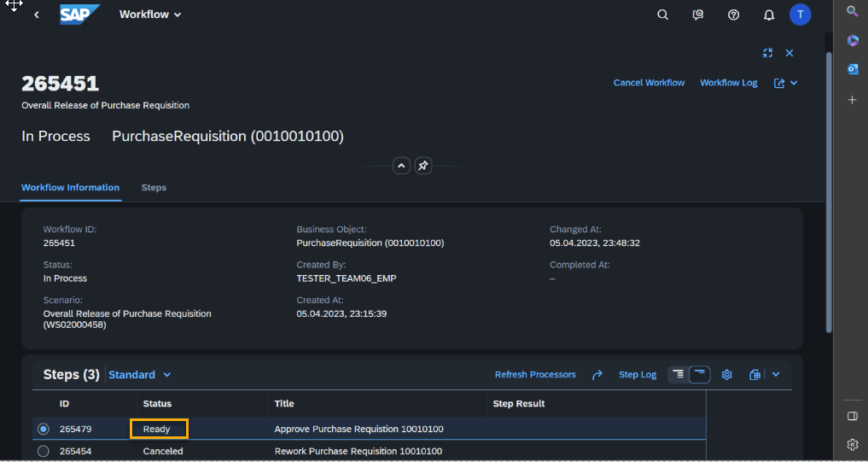Image resolution: width=868 pixels, height=462 pixels.
Task: Click Created At value 05.04.2023, 23:15:39
Action: pyautogui.click(x=341, y=313)
